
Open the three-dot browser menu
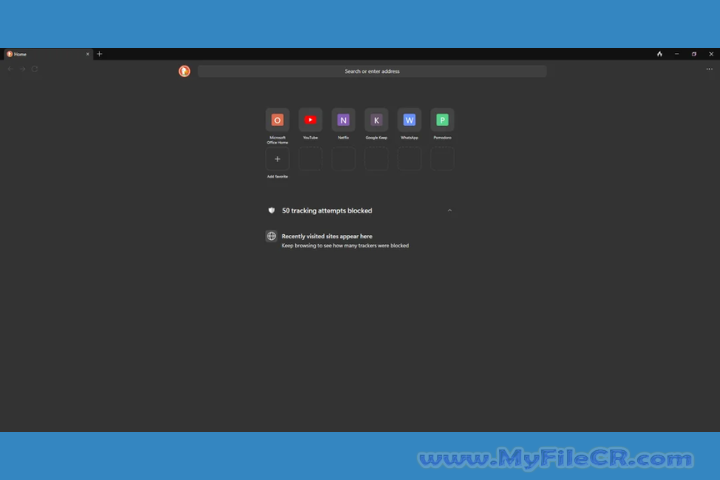point(709,69)
